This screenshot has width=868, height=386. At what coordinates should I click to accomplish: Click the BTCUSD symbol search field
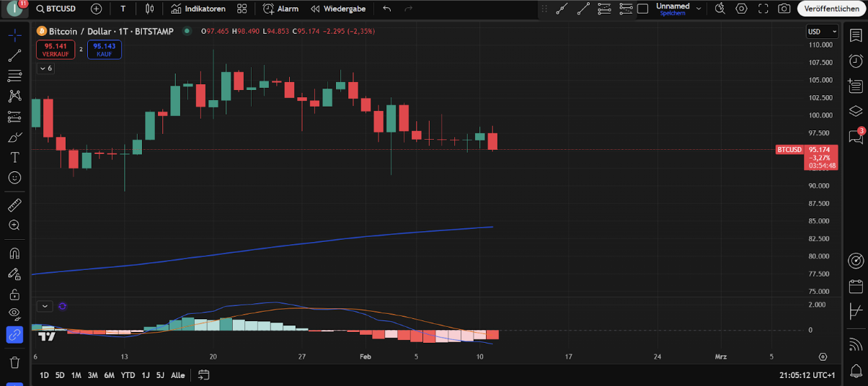(x=61, y=9)
